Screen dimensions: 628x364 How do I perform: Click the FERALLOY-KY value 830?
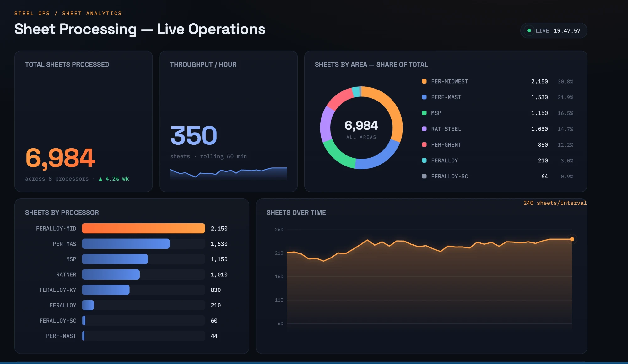pyautogui.click(x=216, y=290)
